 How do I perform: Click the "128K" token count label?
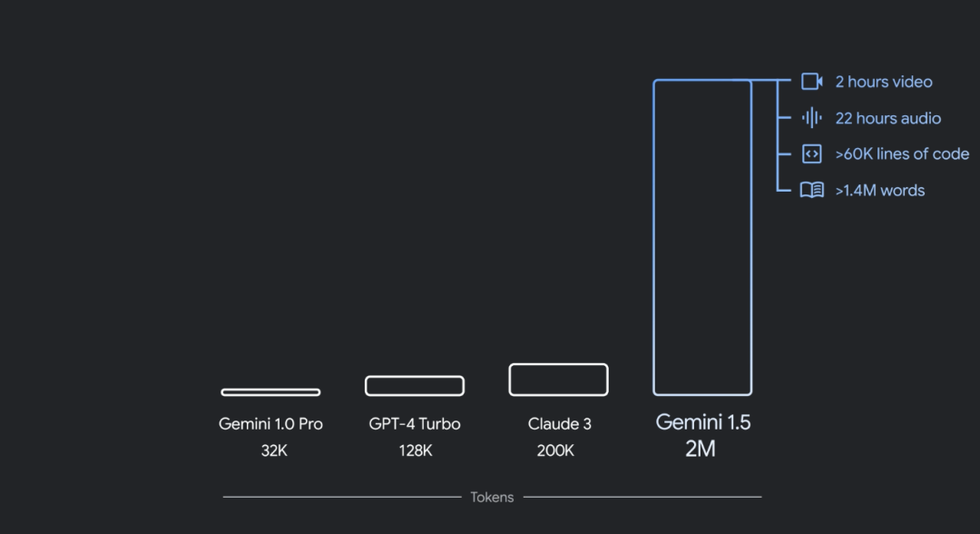point(415,450)
